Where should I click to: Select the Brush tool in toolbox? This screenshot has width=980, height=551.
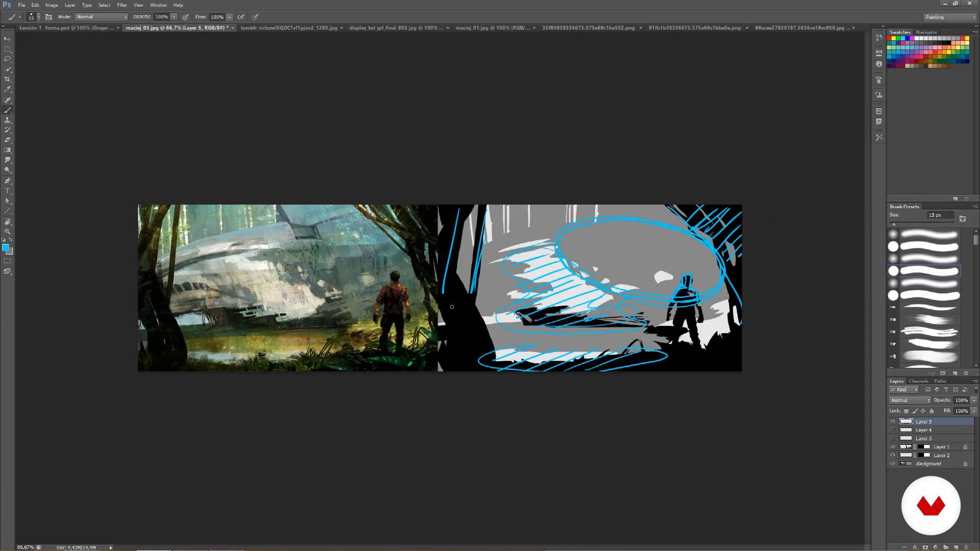(x=7, y=110)
